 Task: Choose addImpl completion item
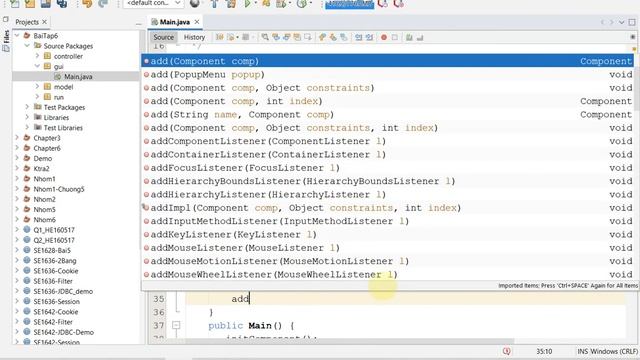pyautogui.click(x=388, y=208)
